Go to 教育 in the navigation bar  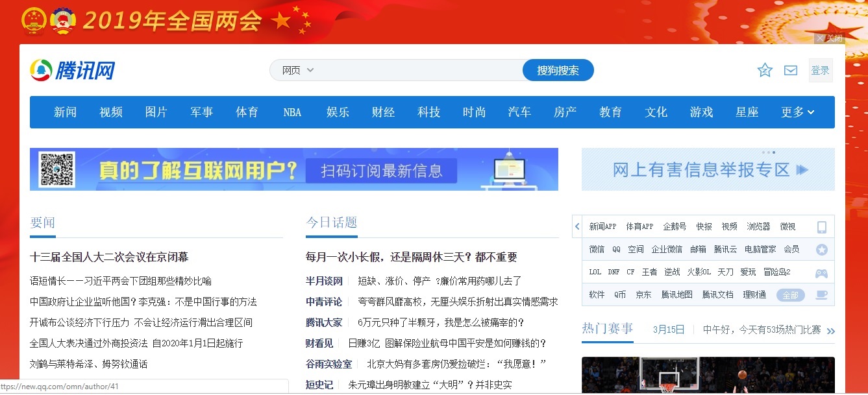tap(611, 112)
